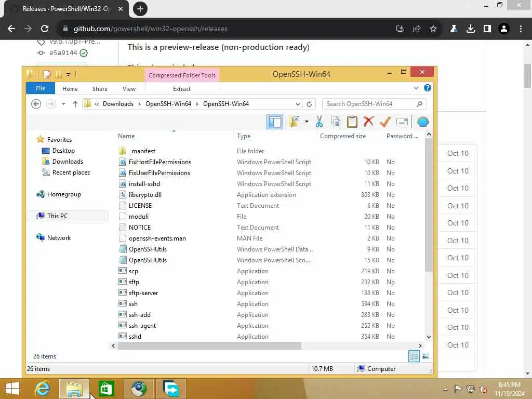Screen dimensions: 532x399
Task: Select the _manifest folder
Action: tap(142, 151)
